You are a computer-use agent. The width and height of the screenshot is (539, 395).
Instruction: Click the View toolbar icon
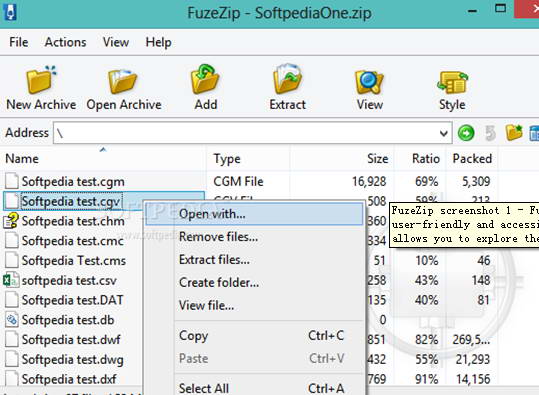369,81
